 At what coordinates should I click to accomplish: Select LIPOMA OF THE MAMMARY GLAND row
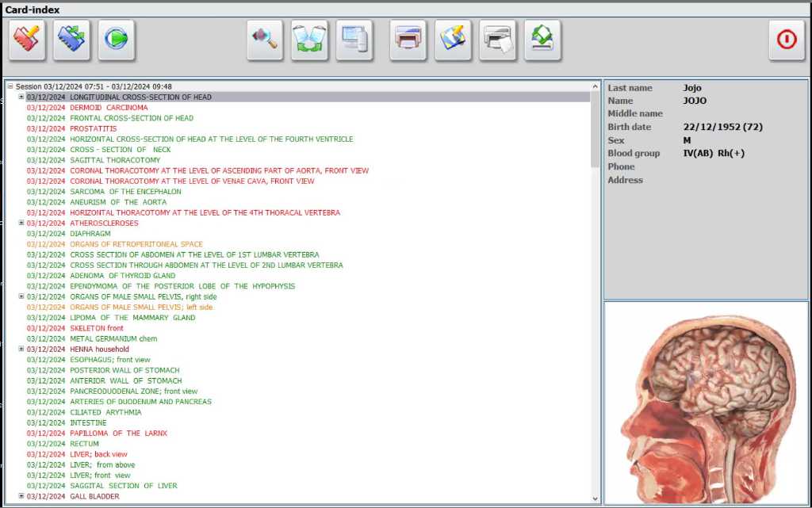pyautogui.click(x=111, y=318)
